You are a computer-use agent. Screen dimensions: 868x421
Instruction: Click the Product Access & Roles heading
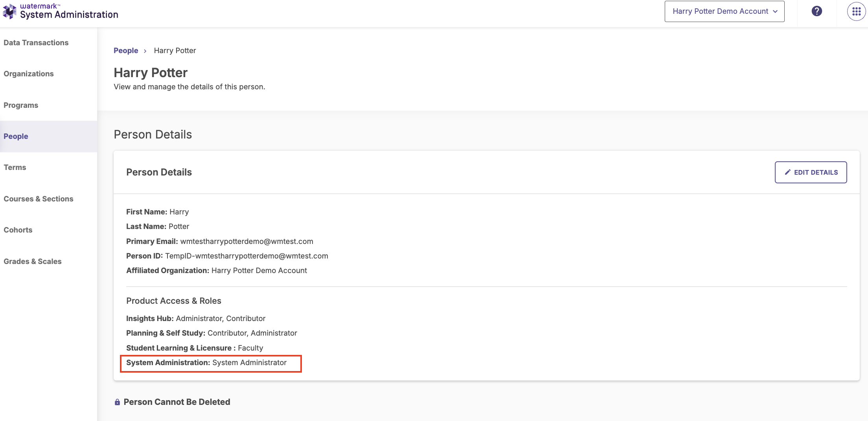point(174,301)
